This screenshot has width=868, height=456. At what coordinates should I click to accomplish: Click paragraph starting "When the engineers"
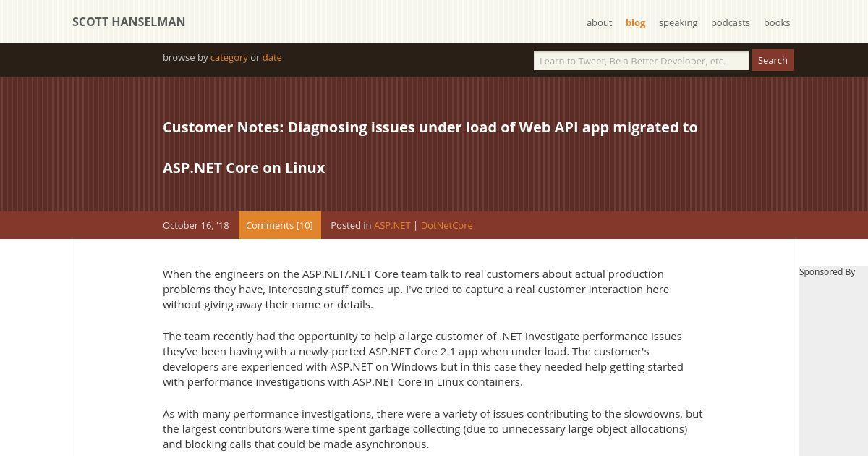coord(416,289)
